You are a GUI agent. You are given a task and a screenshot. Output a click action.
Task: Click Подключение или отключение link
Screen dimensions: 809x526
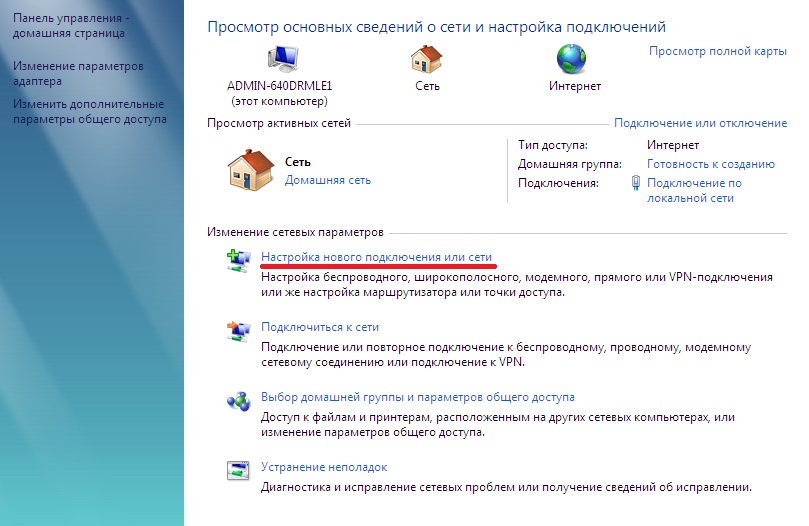click(x=700, y=123)
